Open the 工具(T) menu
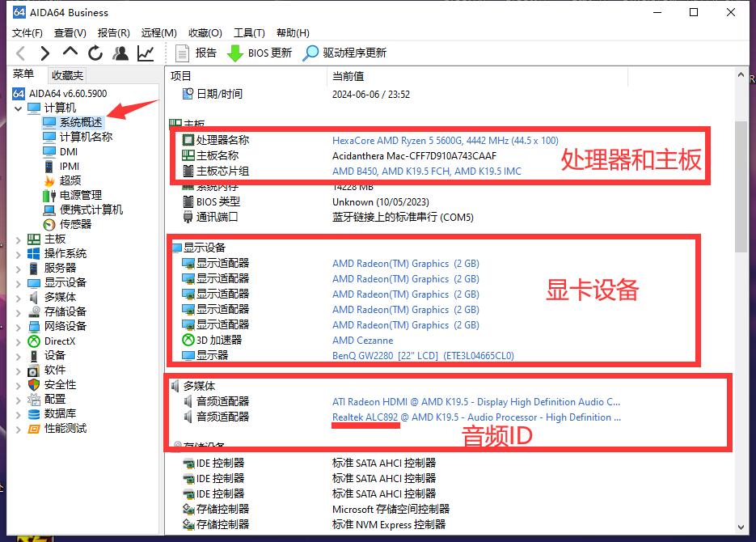The height and width of the screenshot is (542, 756). pyautogui.click(x=249, y=33)
